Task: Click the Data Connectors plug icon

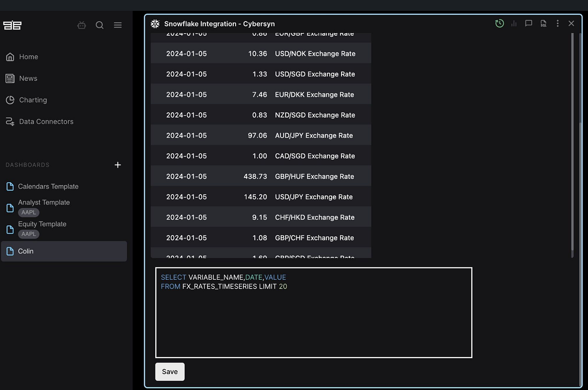Action: 10,122
